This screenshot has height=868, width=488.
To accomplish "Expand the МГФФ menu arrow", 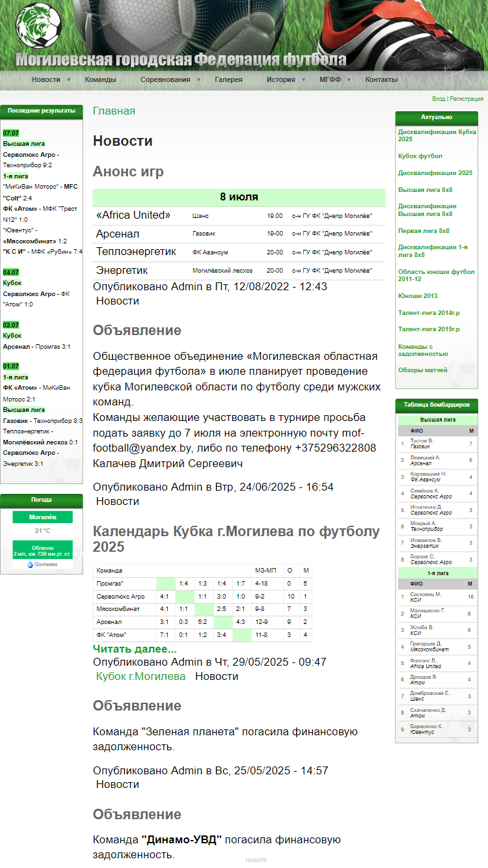I will click(x=349, y=80).
